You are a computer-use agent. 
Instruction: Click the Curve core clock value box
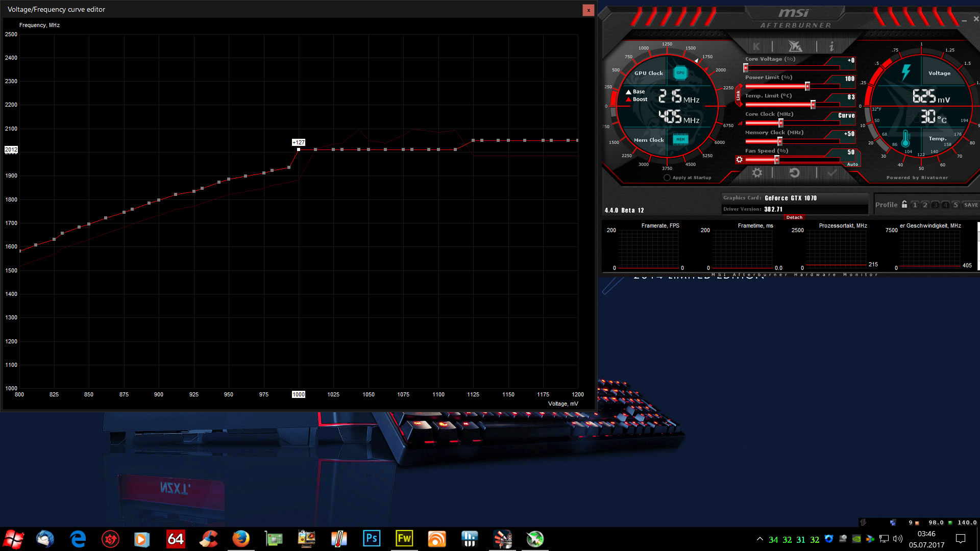click(846, 116)
